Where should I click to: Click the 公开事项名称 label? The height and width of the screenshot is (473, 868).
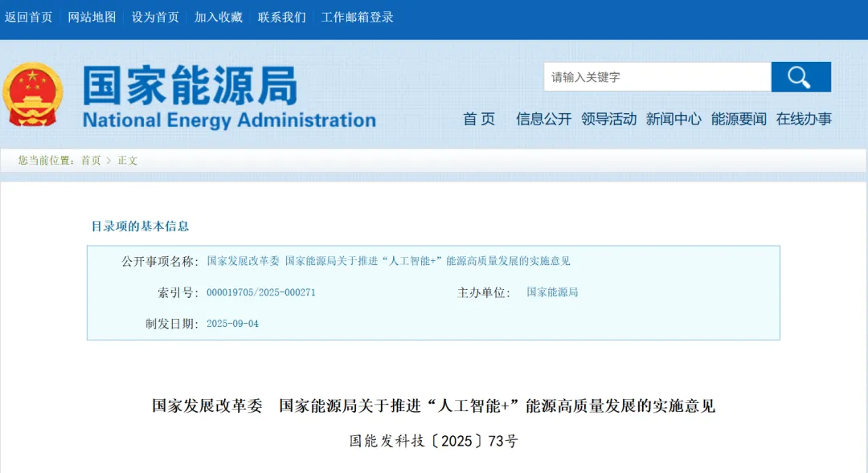(x=160, y=261)
